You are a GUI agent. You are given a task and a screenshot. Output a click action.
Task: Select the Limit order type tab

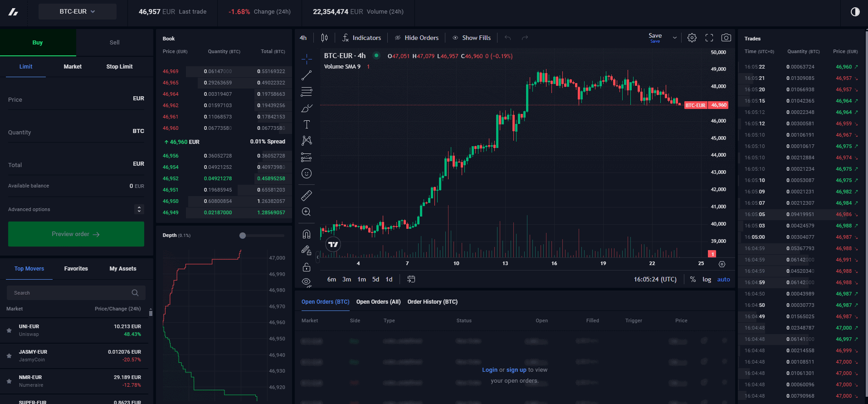[x=26, y=66]
